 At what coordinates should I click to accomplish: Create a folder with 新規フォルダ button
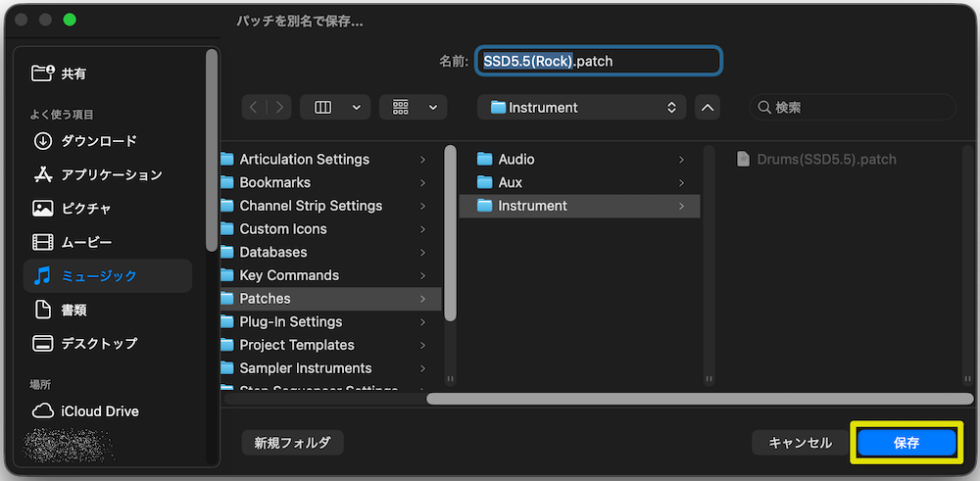(292, 443)
